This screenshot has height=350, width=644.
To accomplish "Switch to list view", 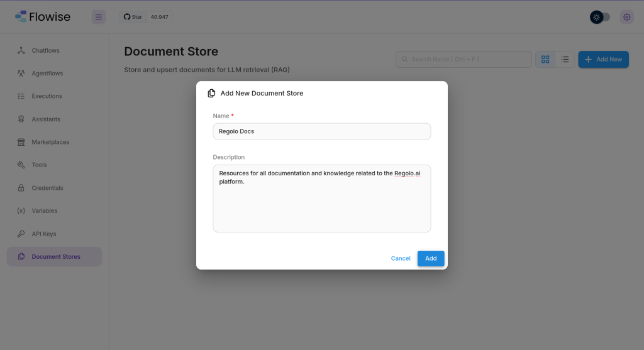I will tap(565, 60).
